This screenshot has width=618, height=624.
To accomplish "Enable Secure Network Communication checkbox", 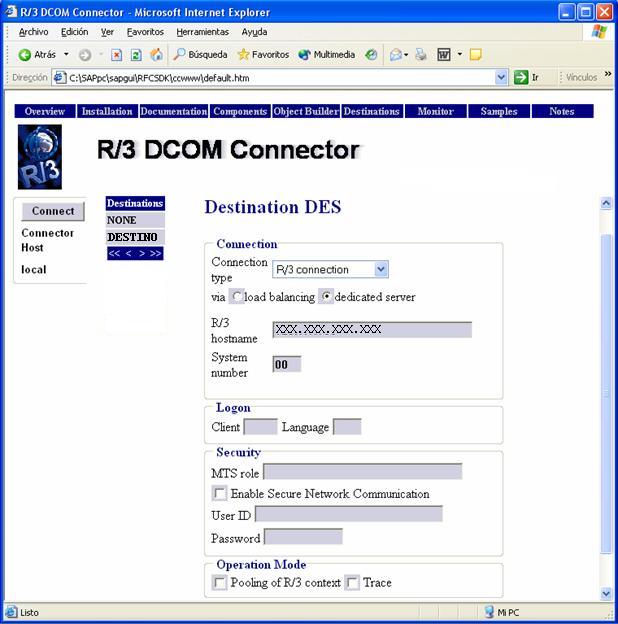I will coord(219,493).
